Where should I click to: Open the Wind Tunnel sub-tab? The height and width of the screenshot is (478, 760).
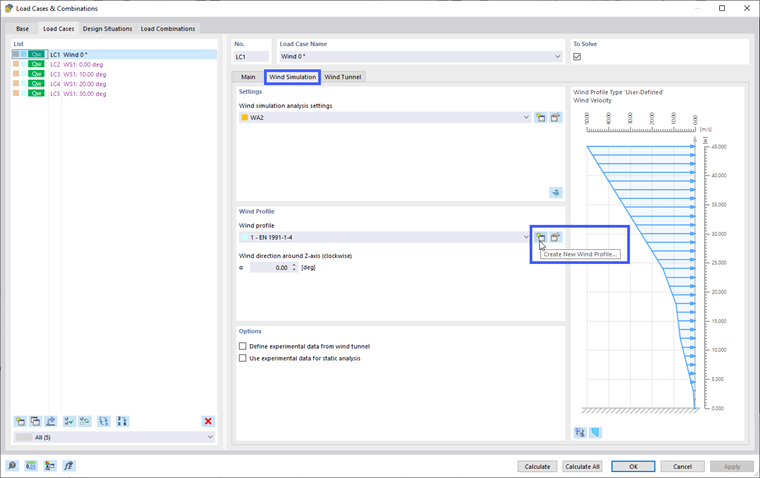(x=343, y=77)
